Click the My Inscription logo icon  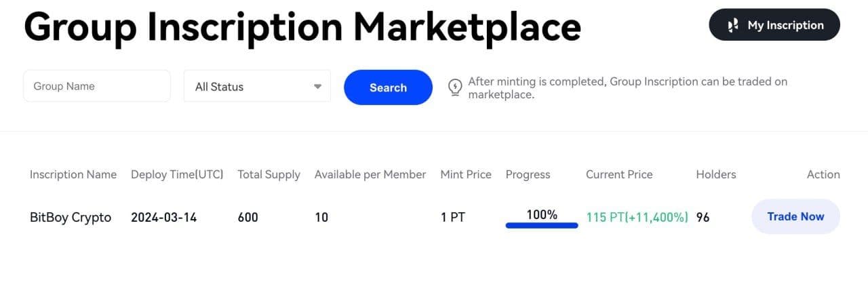pyautogui.click(x=732, y=25)
